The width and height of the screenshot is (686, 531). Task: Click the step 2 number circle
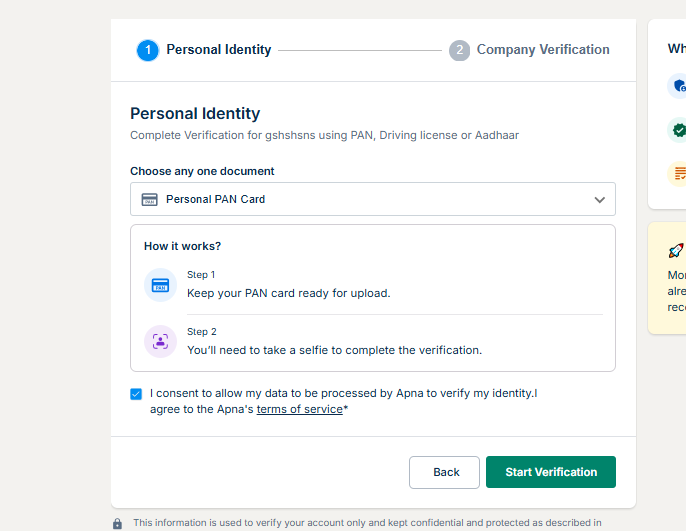(x=459, y=50)
